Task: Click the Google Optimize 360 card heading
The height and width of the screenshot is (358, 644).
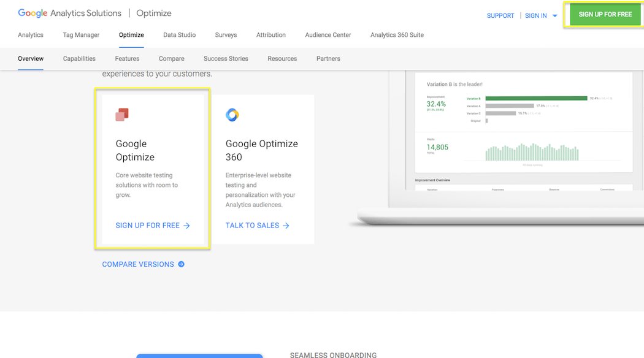Action: coord(262,150)
